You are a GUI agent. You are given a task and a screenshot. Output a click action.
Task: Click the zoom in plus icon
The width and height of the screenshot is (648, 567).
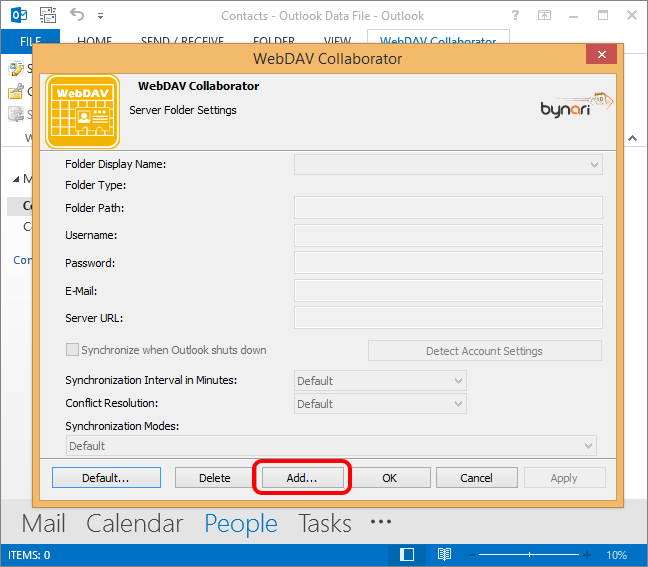pos(587,555)
